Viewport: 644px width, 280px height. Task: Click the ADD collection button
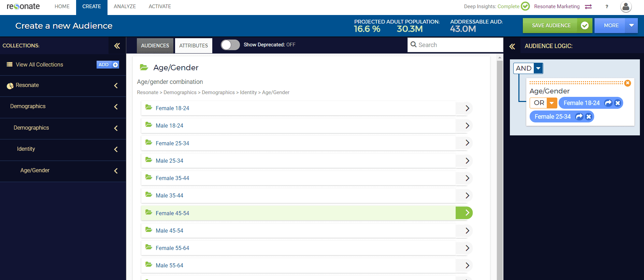pyautogui.click(x=108, y=65)
